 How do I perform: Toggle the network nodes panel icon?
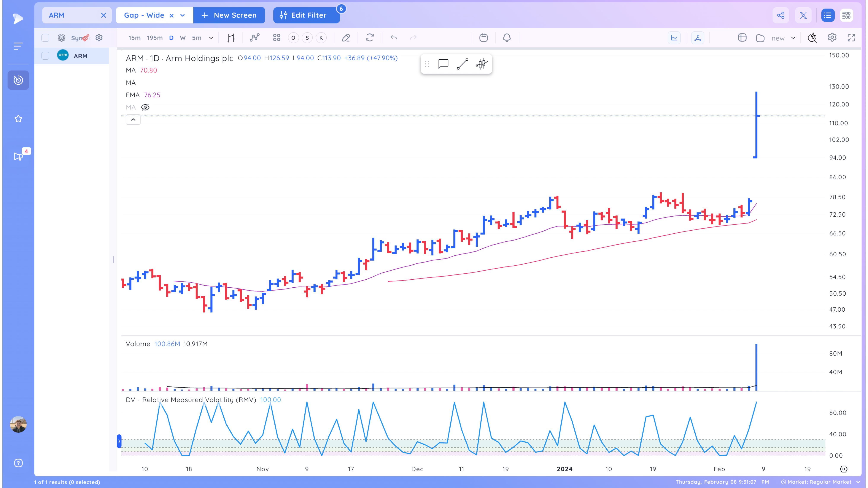pyautogui.click(x=698, y=38)
